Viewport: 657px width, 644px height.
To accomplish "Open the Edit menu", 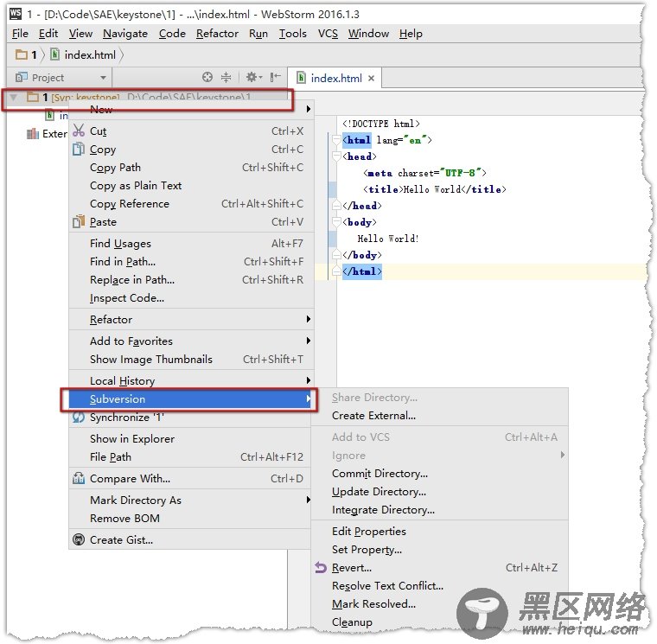I will coord(48,34).
